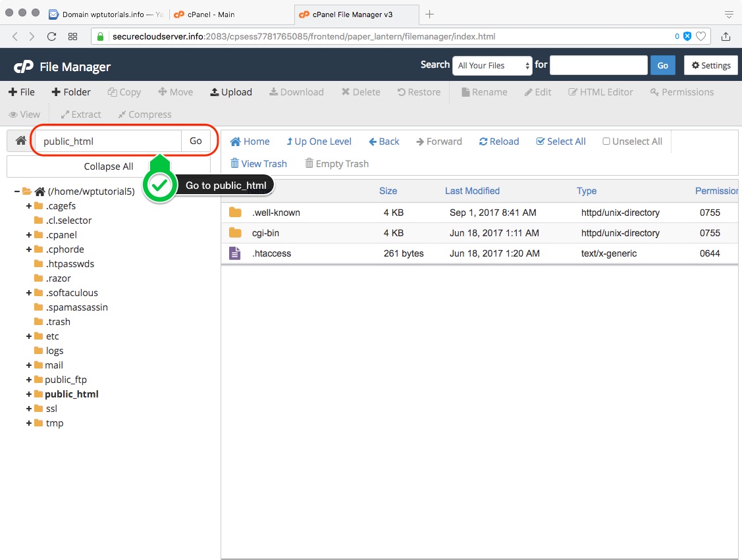Image resolution: width=742 pixels, height=560 pixels.
Task: Check the Unselect All checkbox
Action: [606, 141]
